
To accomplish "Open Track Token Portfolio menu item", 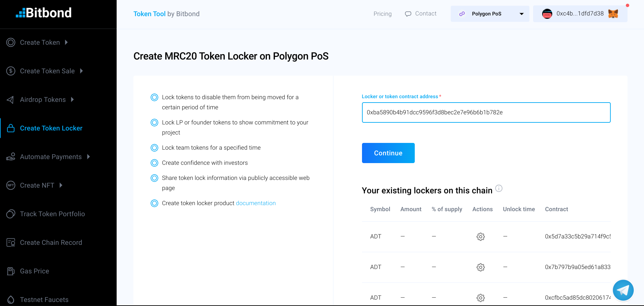I will [x=52, y=214].
